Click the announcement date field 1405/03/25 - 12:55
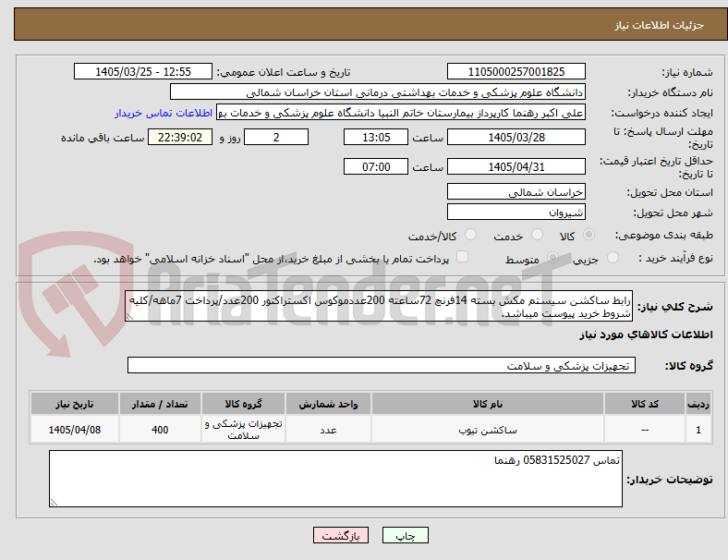The height and width of the screenshot is (560, 728). [143, 71]
